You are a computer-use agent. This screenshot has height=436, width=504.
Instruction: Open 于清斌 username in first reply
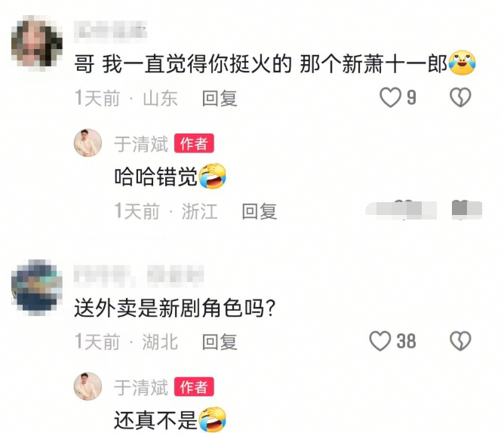click(141, 144)
